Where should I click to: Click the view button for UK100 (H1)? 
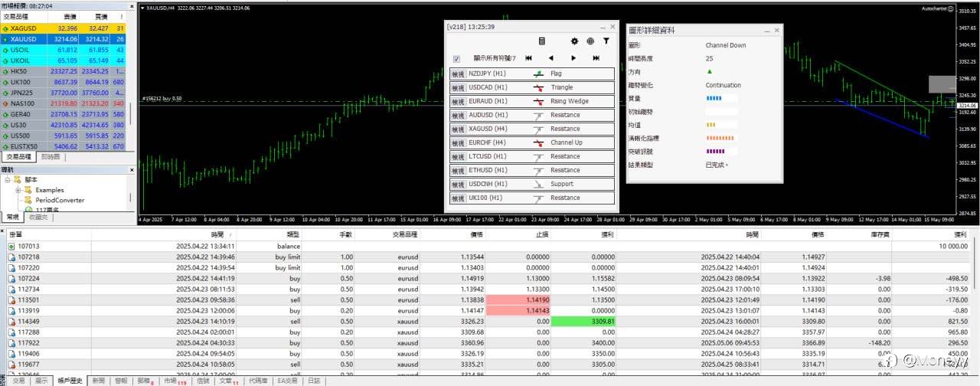458,198
